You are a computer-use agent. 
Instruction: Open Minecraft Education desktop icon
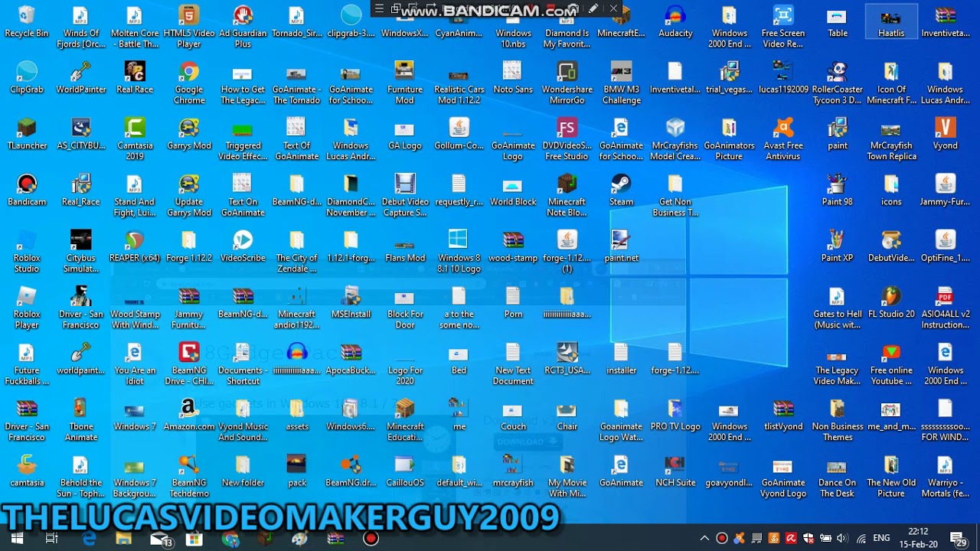click(x=405, y=420)
